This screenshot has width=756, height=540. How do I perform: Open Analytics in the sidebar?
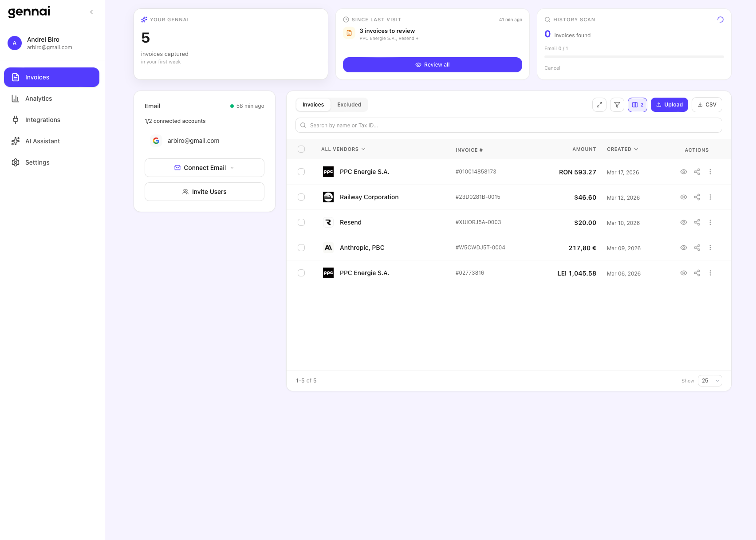tap(39, 99)
